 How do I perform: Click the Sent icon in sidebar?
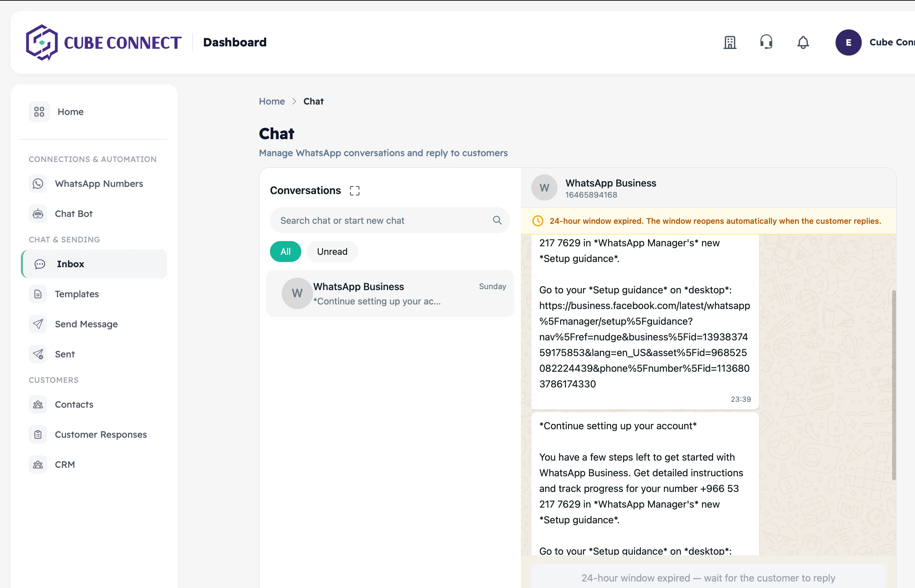pyautogui.click(x=38, y=354)
